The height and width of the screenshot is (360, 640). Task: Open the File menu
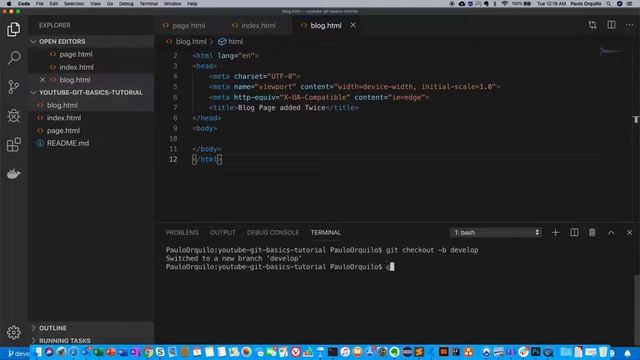tap(40, 4)
